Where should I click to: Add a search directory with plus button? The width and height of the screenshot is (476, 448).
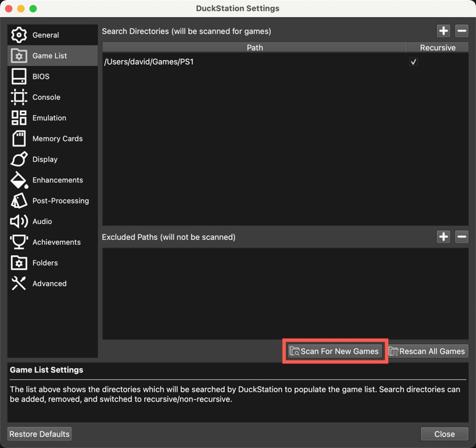(x=443, y=31)
